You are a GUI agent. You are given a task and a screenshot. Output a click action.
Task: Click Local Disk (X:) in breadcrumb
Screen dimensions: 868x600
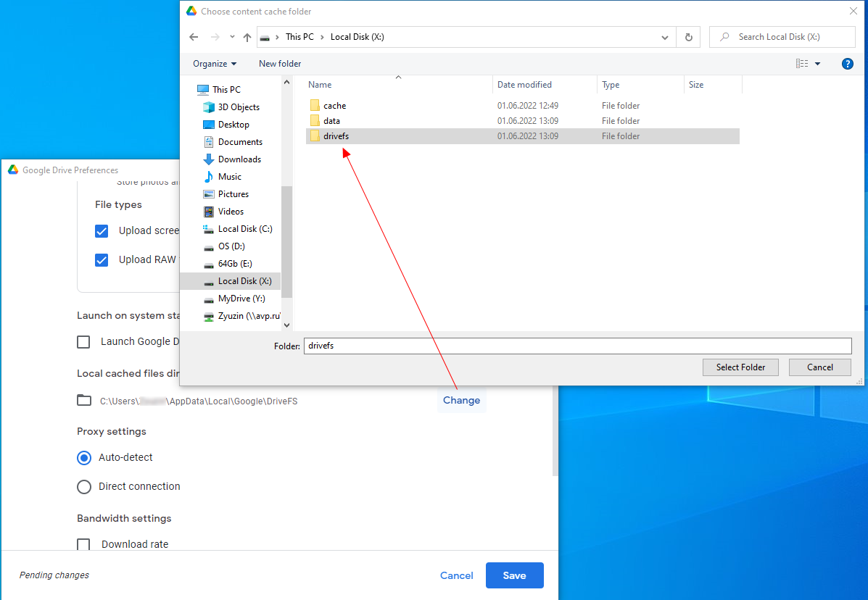click(x=357, y=37)
